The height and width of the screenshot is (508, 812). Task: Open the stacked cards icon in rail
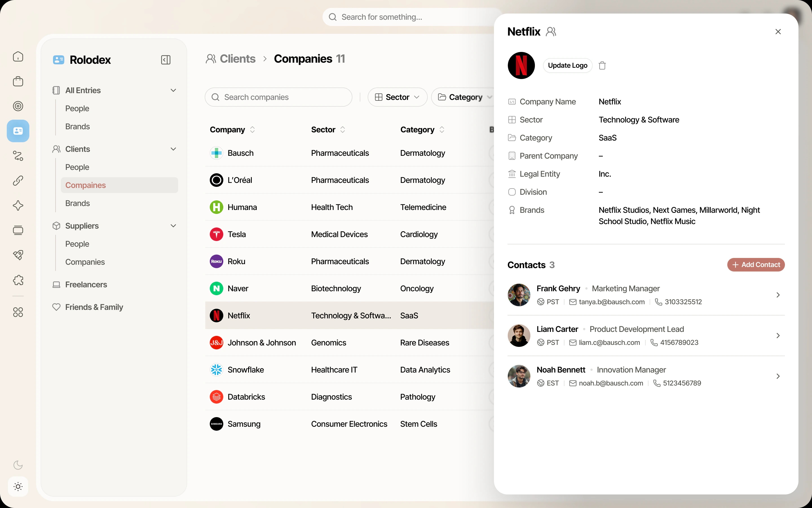coord(18,231)
